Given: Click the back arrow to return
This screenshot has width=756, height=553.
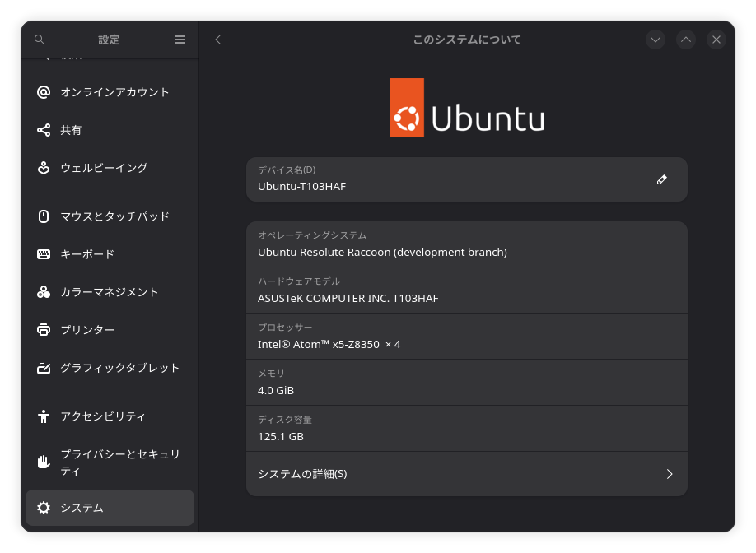Looking at the screenshot, I should 217,39.
